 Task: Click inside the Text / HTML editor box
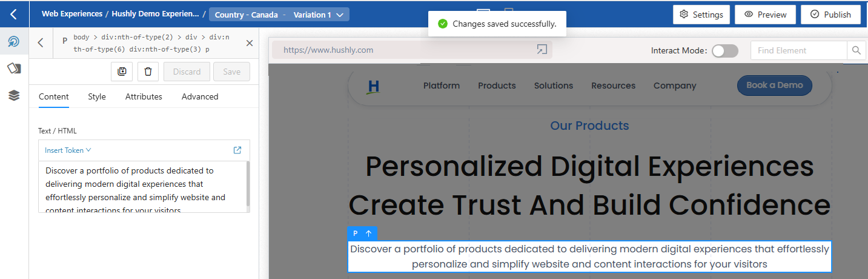tap(143, 187)
